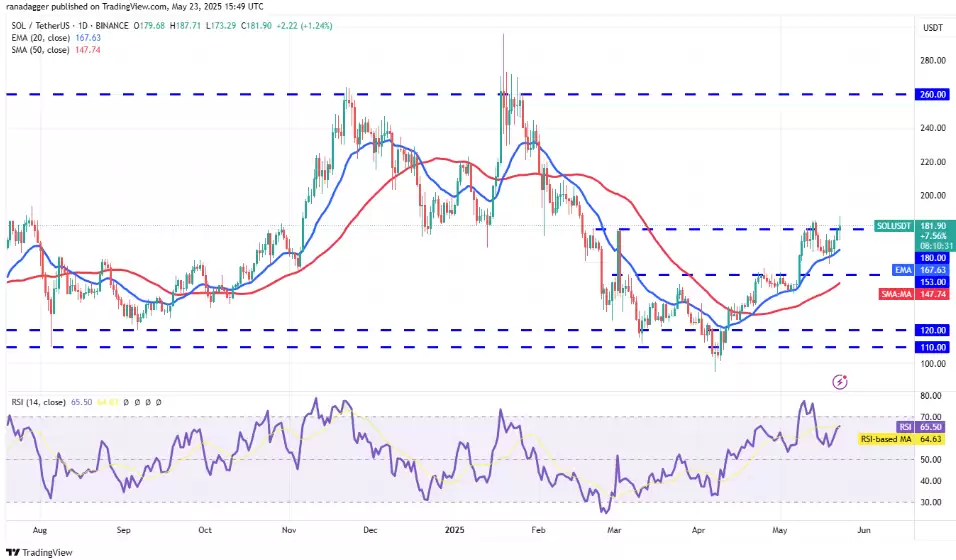Select the EMA (20, close) legend entry
This screenshot has width=956, height=560.
[x=40, y=38]
